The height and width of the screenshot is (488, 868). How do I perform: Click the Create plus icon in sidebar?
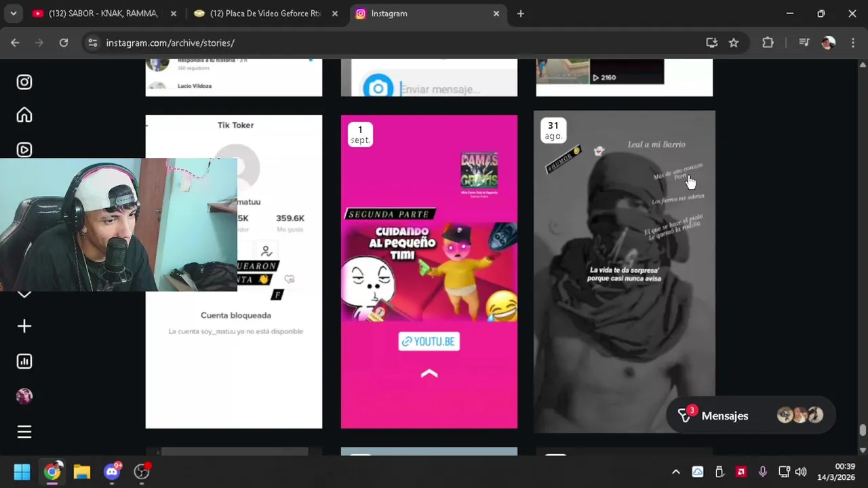[x=24, y=326]
